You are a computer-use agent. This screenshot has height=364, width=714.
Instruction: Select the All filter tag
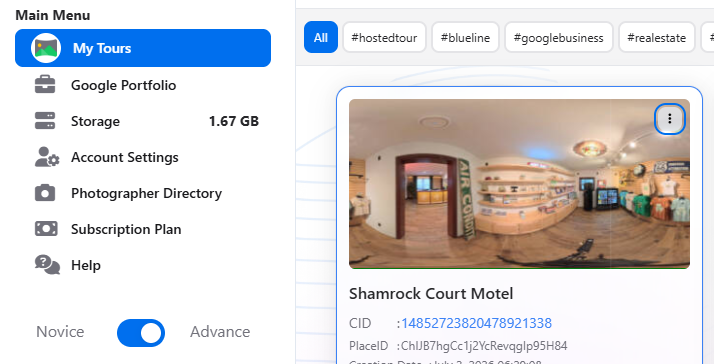point(321,37)
